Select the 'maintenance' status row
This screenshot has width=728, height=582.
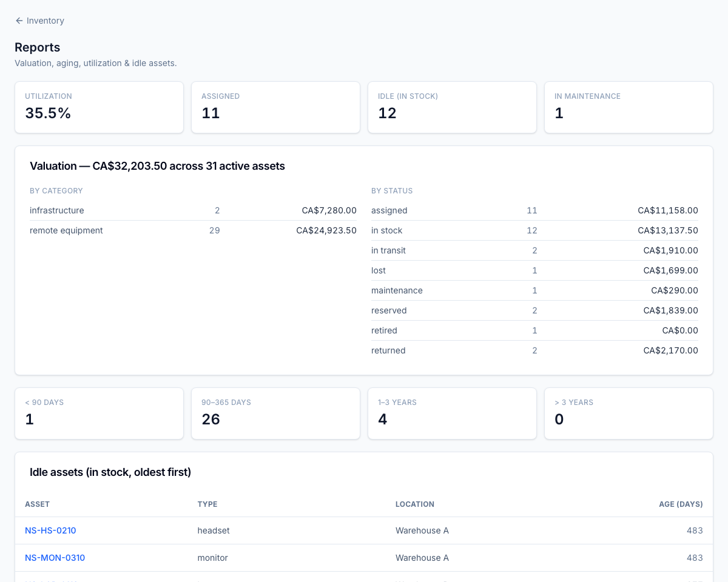[x=534, y=290]
